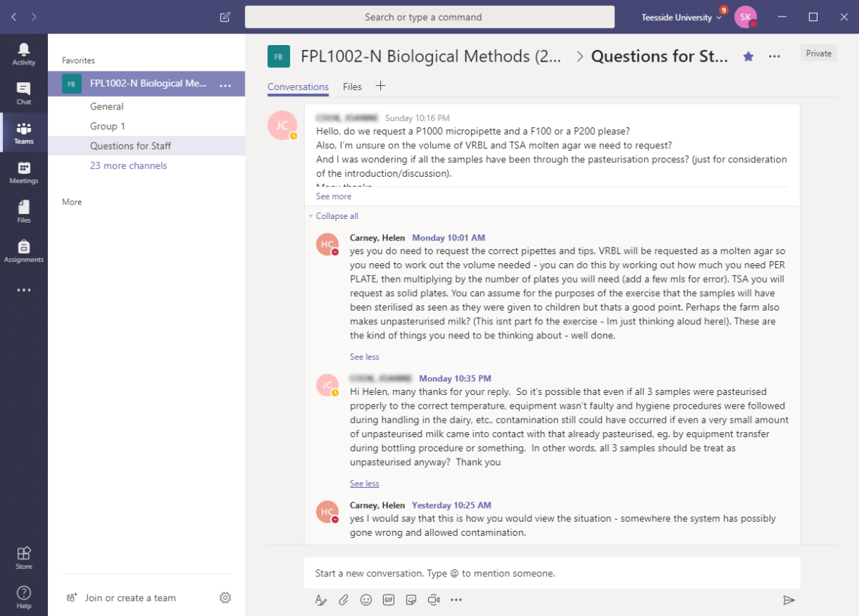Click See less under Helen's Monday reply
Screen dimensions: 859x616
364,356
